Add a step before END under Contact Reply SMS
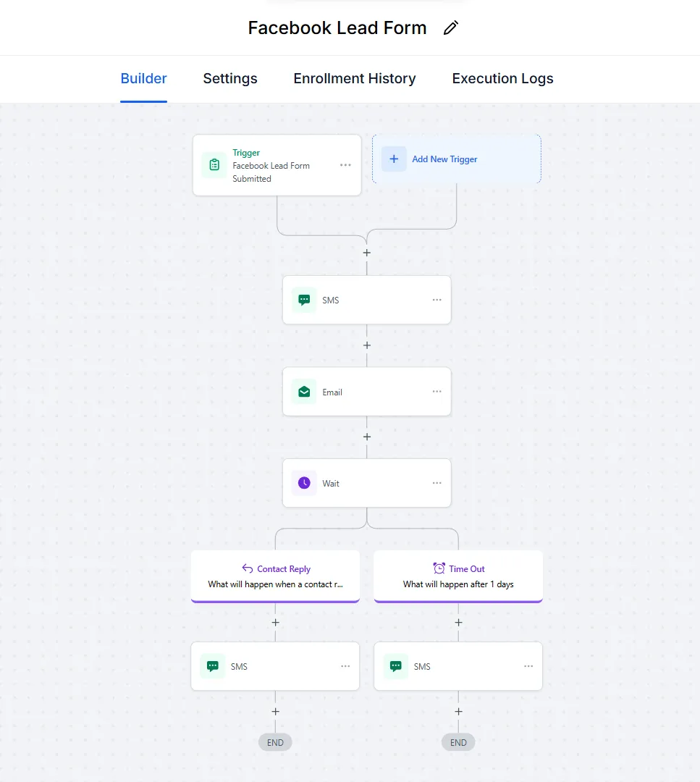This screenshot has height=782, width=700. pyautogui.click(x=275, y=712)
